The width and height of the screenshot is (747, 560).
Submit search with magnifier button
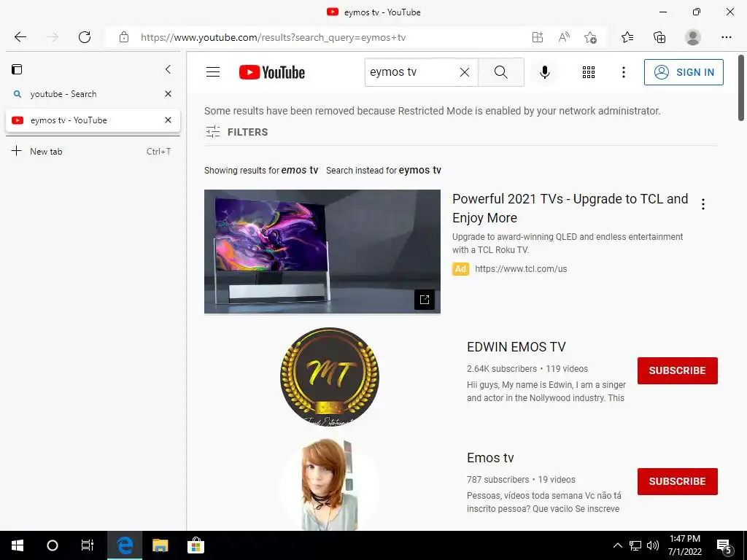tap(500, 72)
